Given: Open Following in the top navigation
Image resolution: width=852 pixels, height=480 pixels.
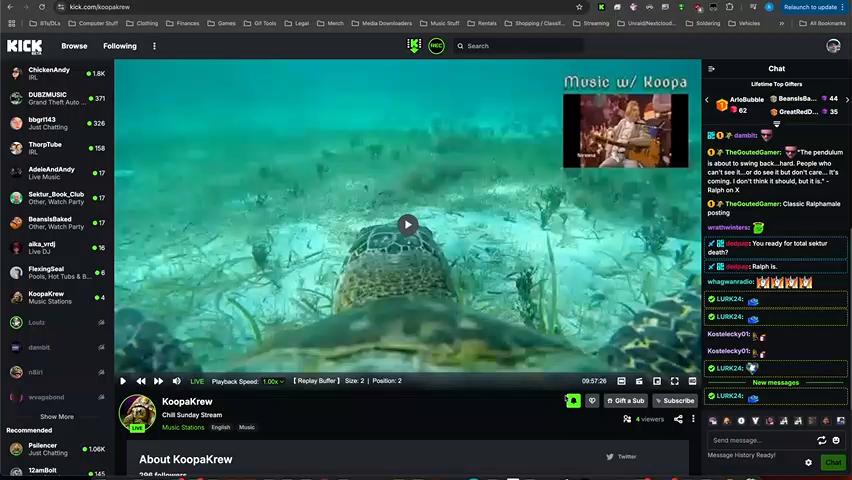Looking at the screenshot, I should pos(120,46).
